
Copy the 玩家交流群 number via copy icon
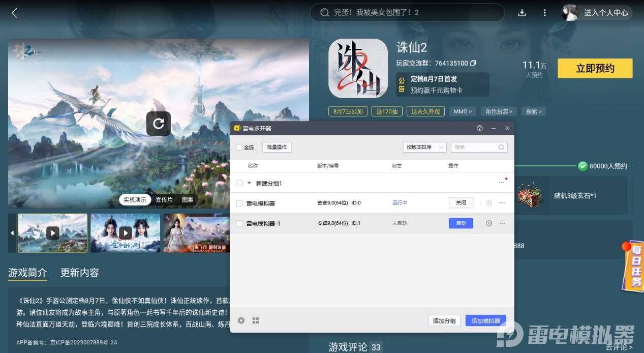(x=473, y=63)
